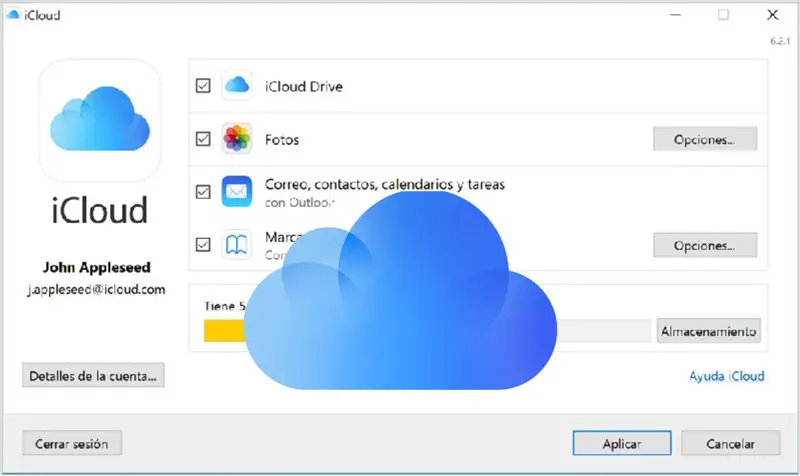Click the Cancelar button
Viewport: 800px width, 476px height.
[x=730, y=443]
